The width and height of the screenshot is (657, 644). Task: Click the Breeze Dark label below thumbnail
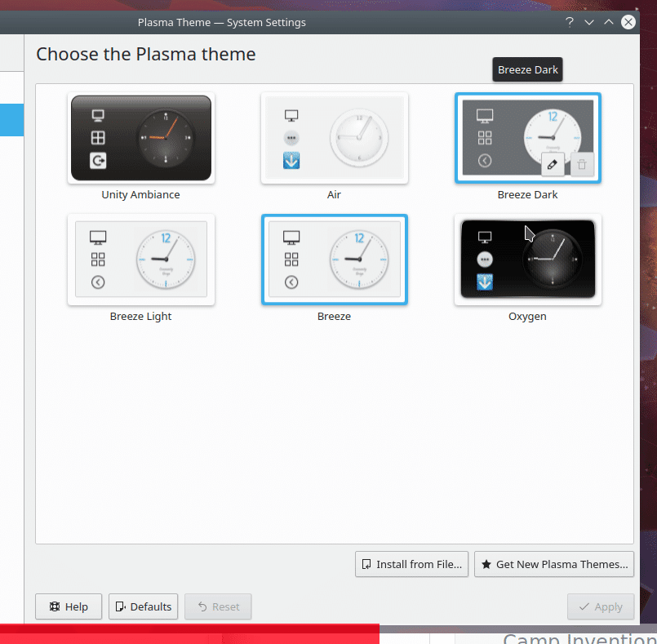click(x=527, y=195)
